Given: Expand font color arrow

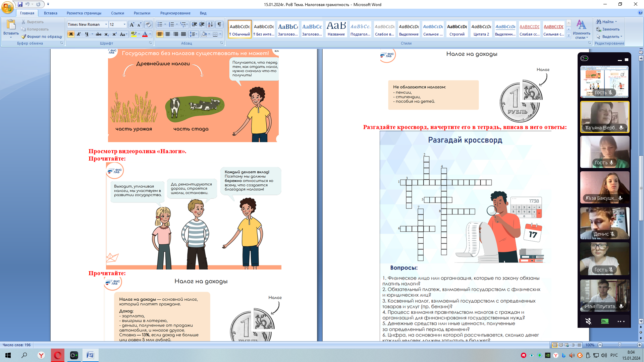Looking at the screenshot, I should click(x=150, y=34).
